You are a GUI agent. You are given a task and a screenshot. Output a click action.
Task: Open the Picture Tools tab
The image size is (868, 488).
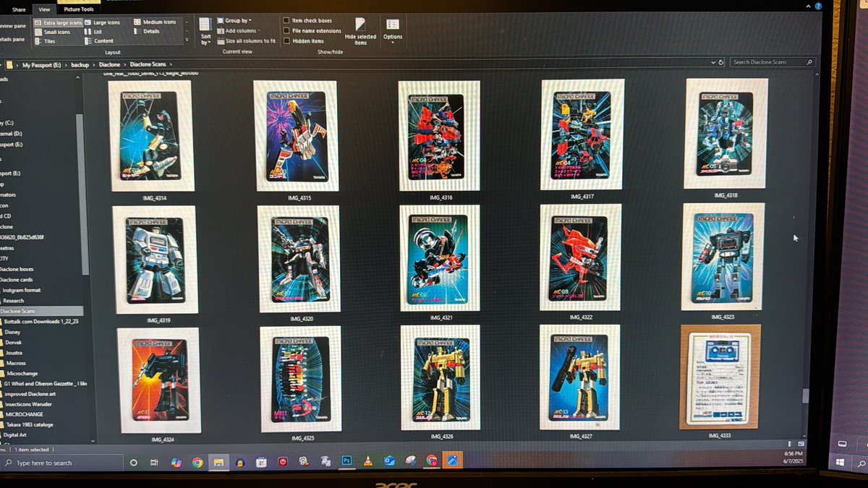click(x=79, y=9)
